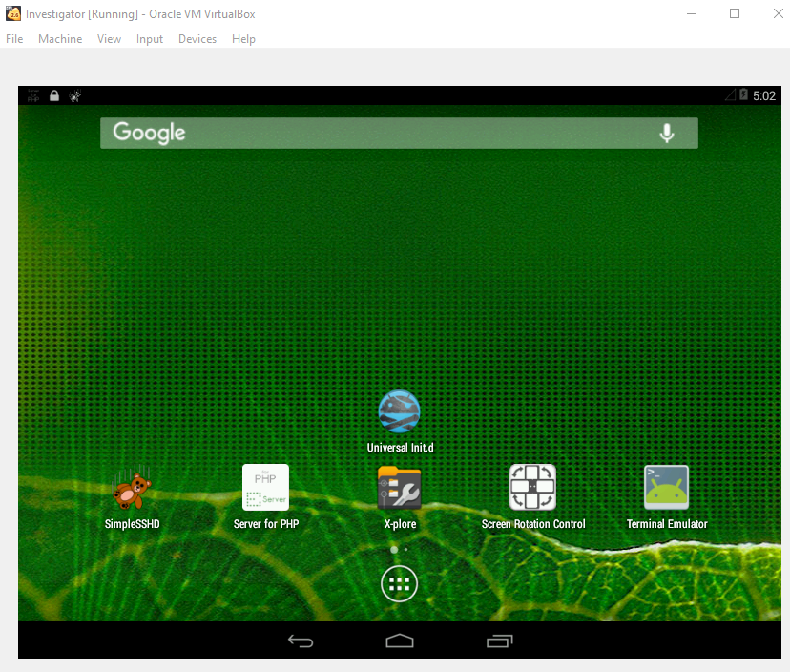Maximize the VirtualBox window
Screen dimensions: 790x672
[x=735, y=13]
